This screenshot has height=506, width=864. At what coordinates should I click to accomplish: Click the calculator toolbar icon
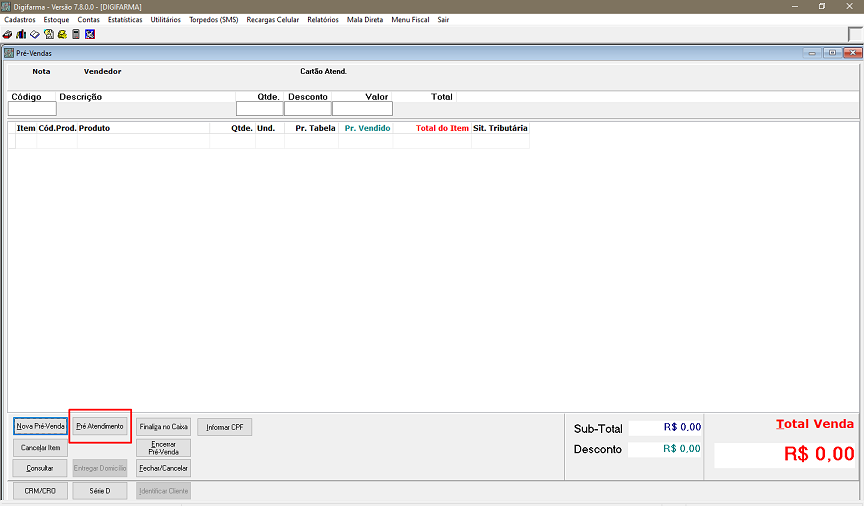click(x=76, y=34)
